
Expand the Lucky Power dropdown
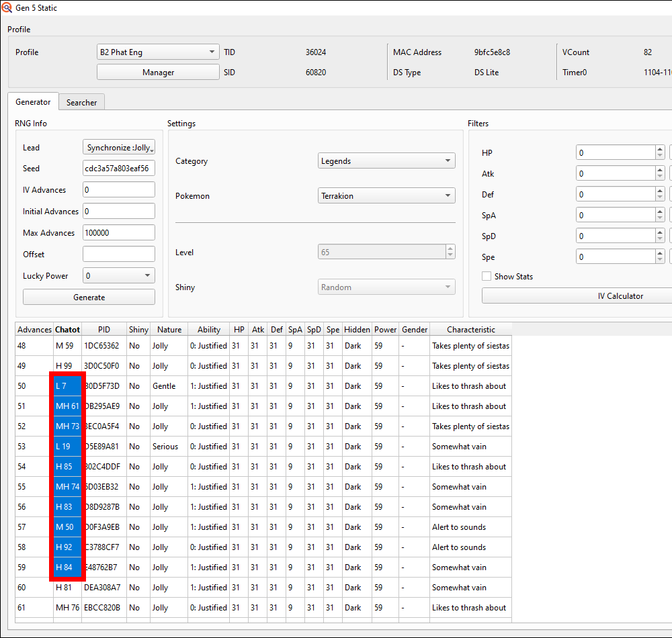pos(118,276)
